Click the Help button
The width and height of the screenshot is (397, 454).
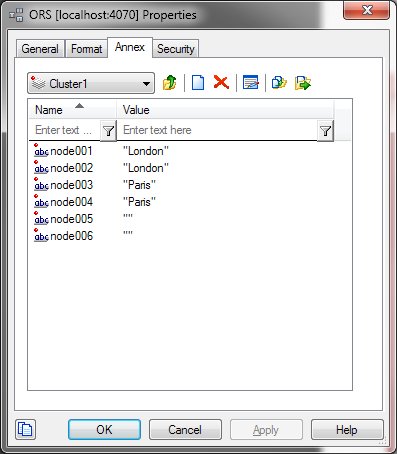click(x=347, y=429)
